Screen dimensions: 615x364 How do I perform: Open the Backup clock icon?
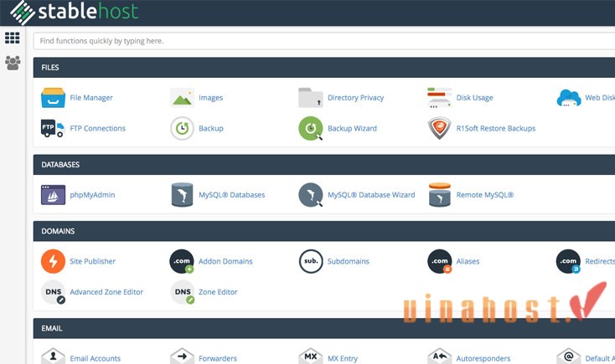pos(182,128)
